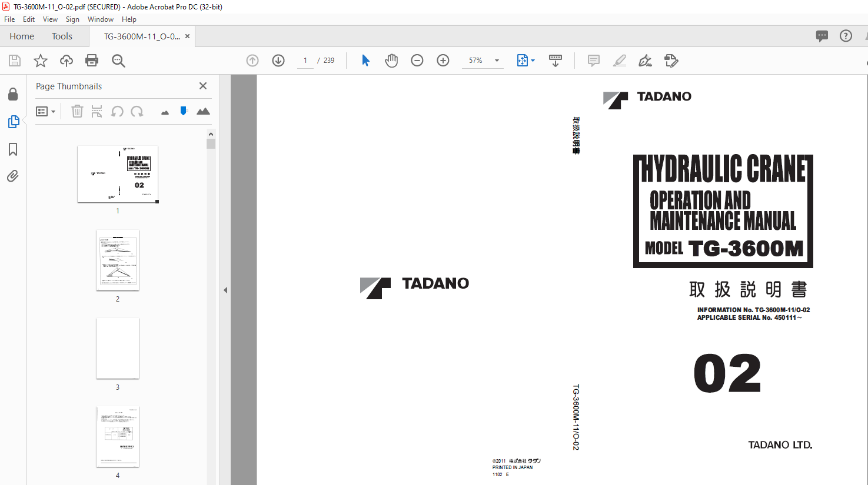
Task: Save the file using the floppy disk icon
Action: tap(15, 61)
